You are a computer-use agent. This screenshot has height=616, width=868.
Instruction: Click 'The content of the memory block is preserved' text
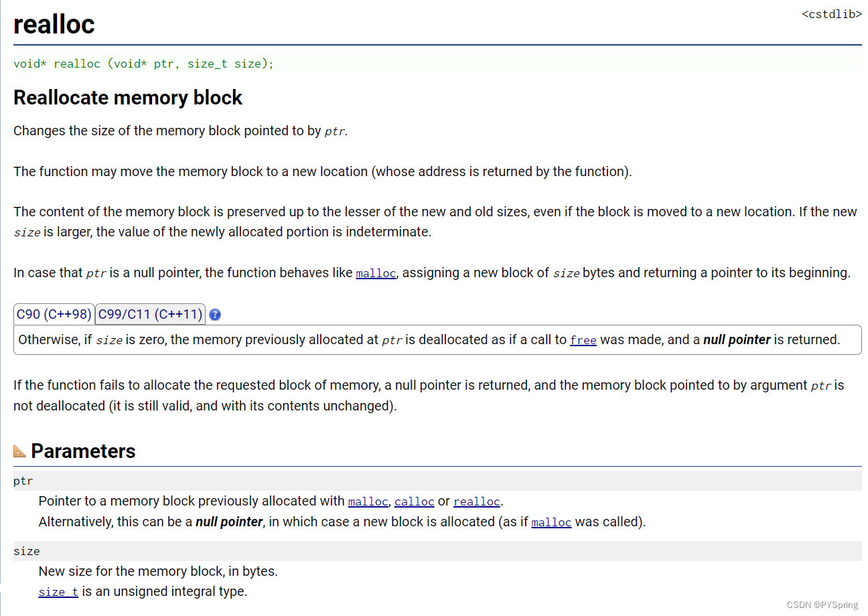(x=435, y=222)
